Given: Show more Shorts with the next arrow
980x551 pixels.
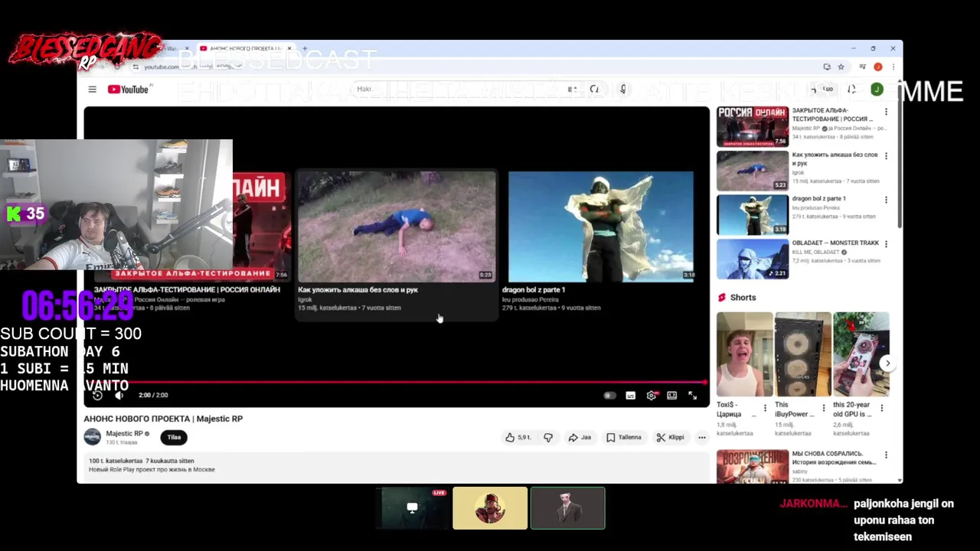Looking at the screenshot, I should click(887, 364).
